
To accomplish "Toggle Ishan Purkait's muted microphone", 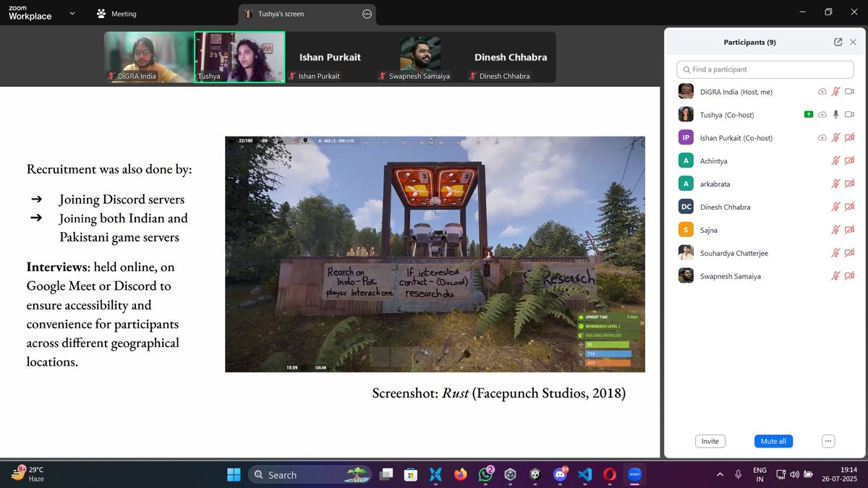I will pyautogui.click(x=835, y=137).
